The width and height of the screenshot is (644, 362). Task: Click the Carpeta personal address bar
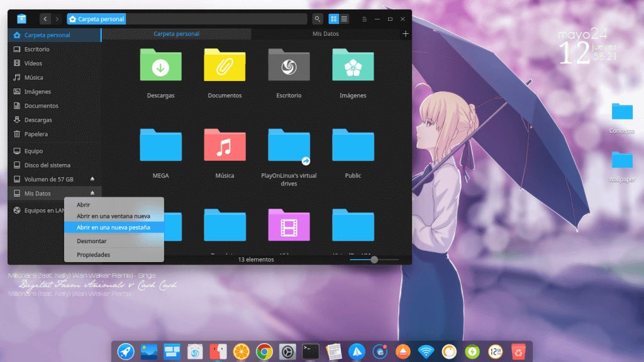pyautogui.click(x=189, y=19)
